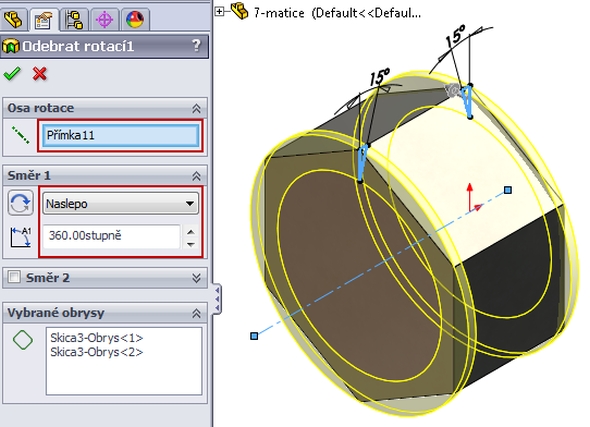Open the ConfigurationManager tab
This screenshot has width=590, height=427.
point(74,19)
